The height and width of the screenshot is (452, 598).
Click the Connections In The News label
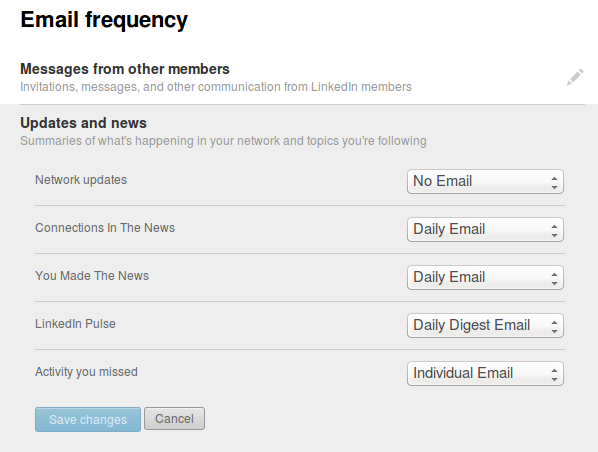pos(105,228)
